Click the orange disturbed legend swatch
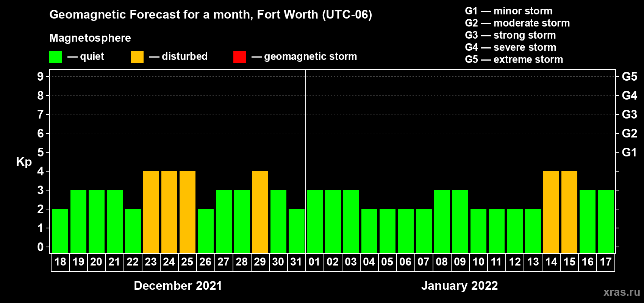This screenshot has width=644, height=303. tap(137, 57)
